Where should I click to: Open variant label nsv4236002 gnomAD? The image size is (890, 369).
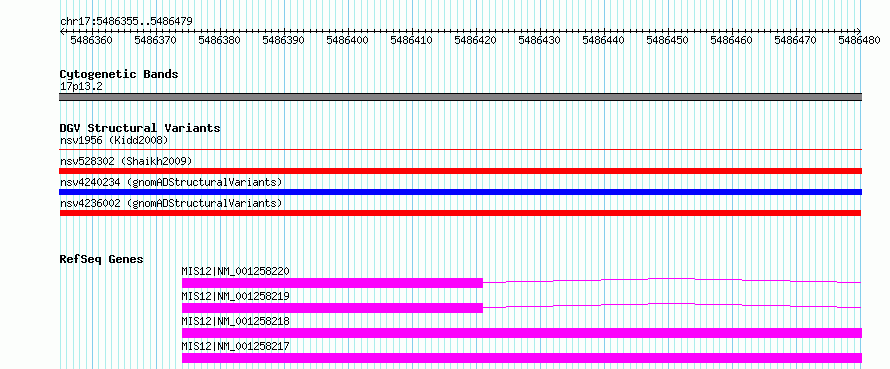pos(171,203)
